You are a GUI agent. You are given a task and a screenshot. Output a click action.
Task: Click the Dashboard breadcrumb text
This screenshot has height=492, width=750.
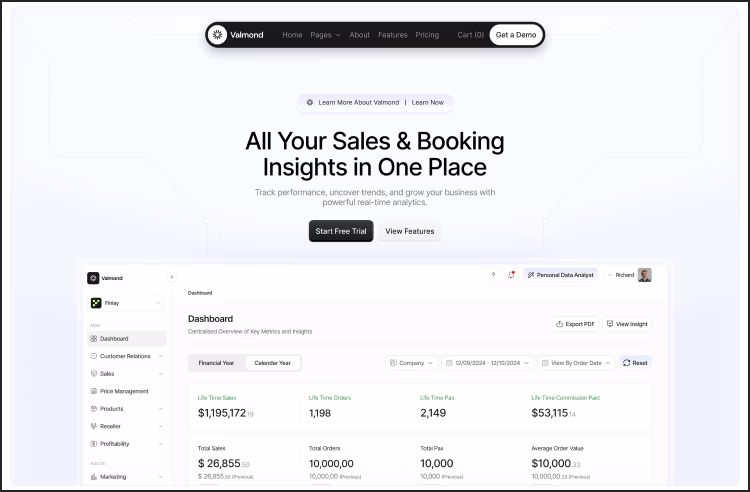coord(200,293)
